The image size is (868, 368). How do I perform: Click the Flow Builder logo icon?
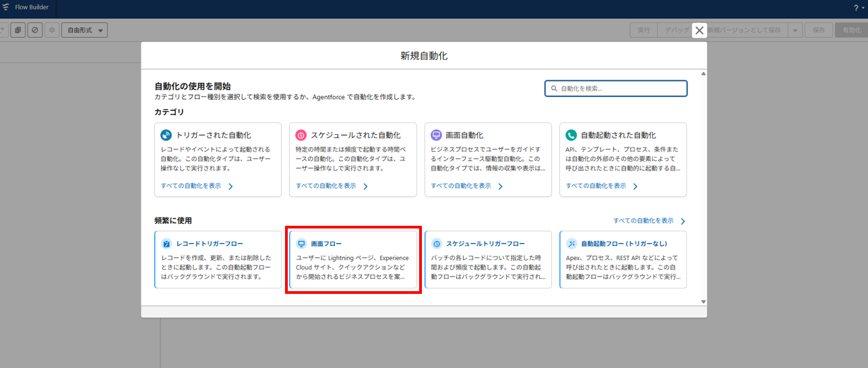pos(5,7)
